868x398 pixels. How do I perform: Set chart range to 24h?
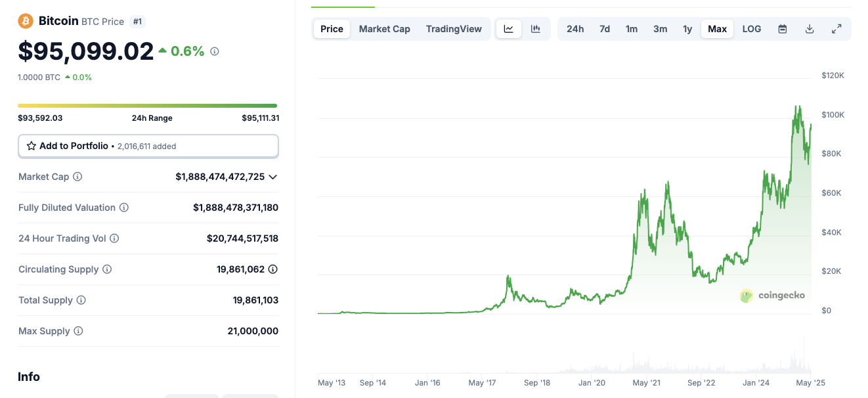[x=575, y=29]
